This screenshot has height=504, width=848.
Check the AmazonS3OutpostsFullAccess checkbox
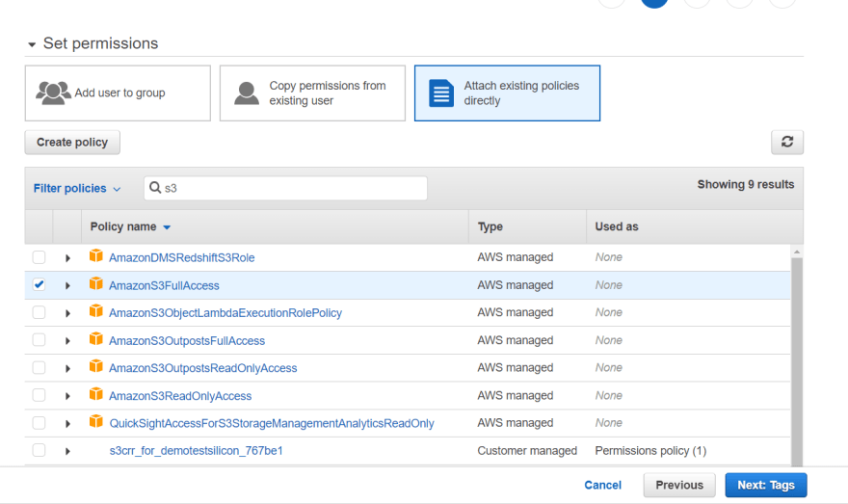click(x=39, y=340)
